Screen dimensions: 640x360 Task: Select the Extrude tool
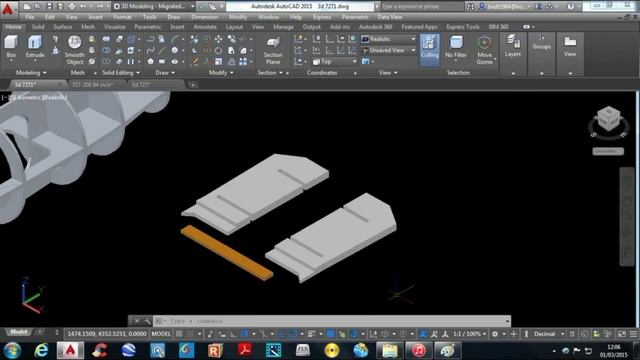pyautogui.click(x=35, y=47)
